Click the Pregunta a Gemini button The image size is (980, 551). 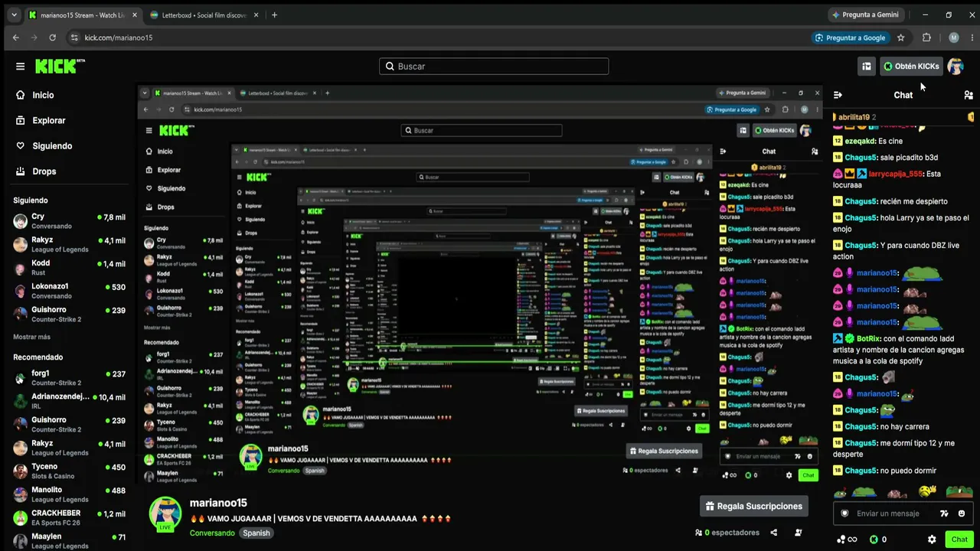(x=865, y=15)
